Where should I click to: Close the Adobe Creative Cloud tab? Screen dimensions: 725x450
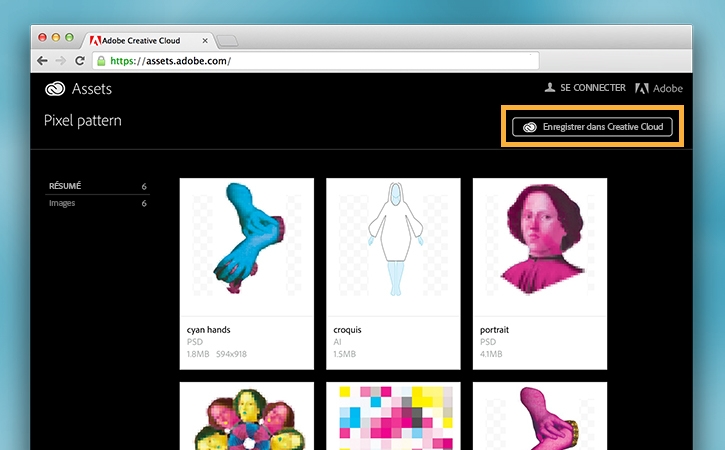point(205,41)
